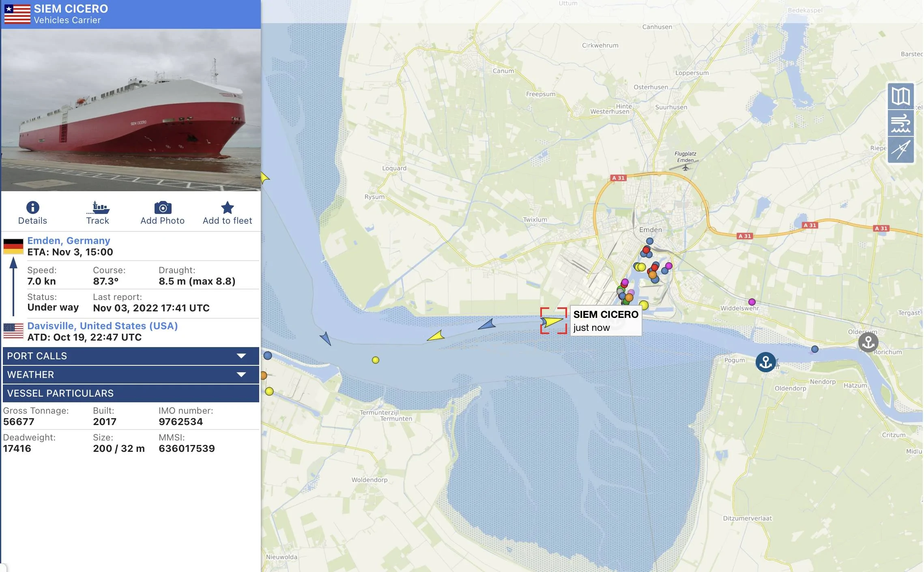924x572 pixels.
Task: Click Status Under way text
Action: (53, 307)
